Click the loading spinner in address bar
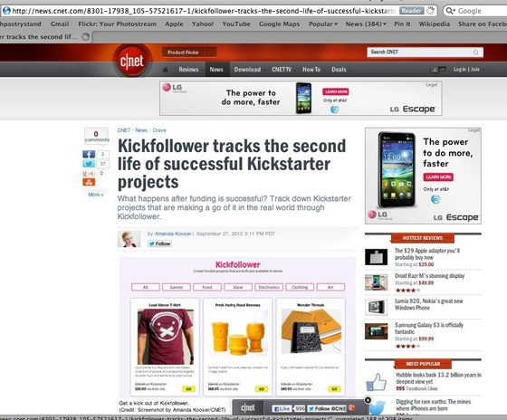Image resolution: width=507 pixels, height=420 pixels. click(430, 11)
